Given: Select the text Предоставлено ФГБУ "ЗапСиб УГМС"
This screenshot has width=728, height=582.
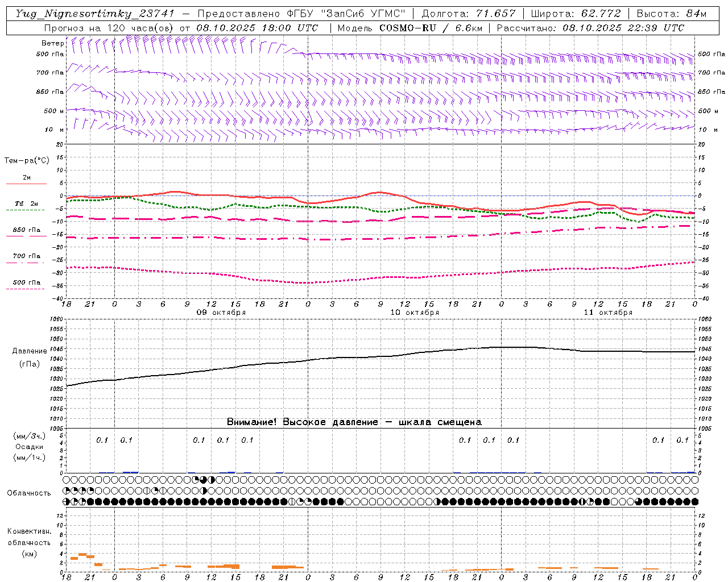Looking at the screenshot, I should click(x=301, y=14).
